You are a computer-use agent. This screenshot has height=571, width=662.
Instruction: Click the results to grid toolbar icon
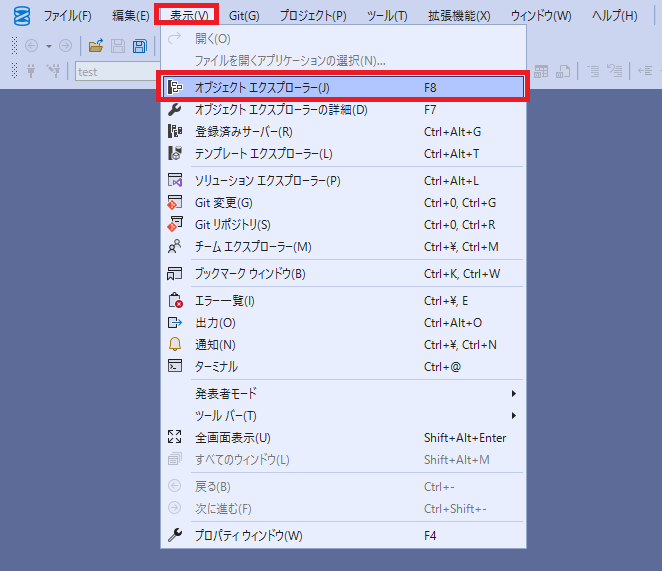[x=541, y=71]
